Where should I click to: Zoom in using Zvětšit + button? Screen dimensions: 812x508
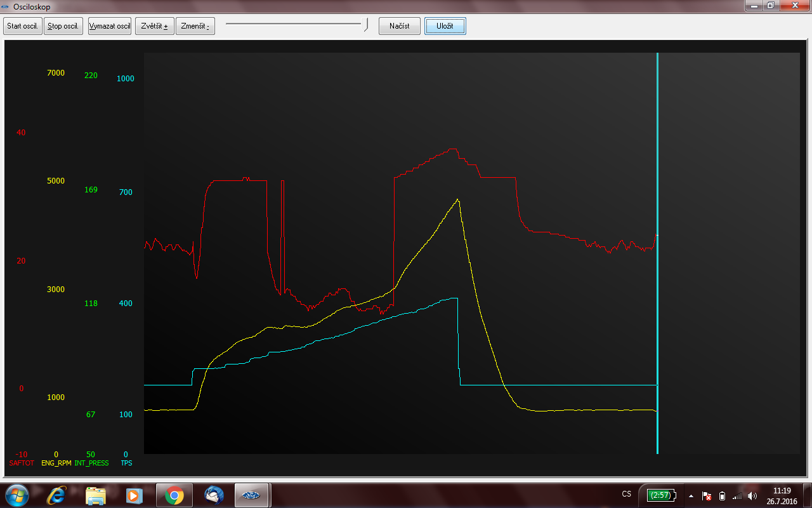154,26
